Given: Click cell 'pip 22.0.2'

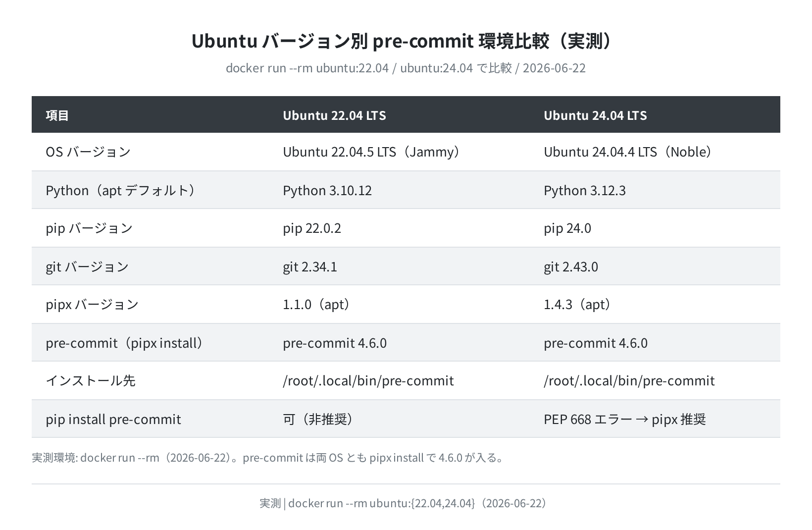Looking at the screenshot, I should click(312, 228).
